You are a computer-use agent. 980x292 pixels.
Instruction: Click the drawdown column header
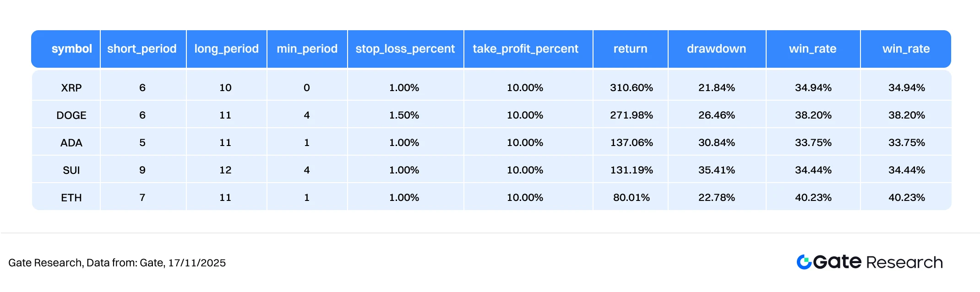tap(716, 49)
